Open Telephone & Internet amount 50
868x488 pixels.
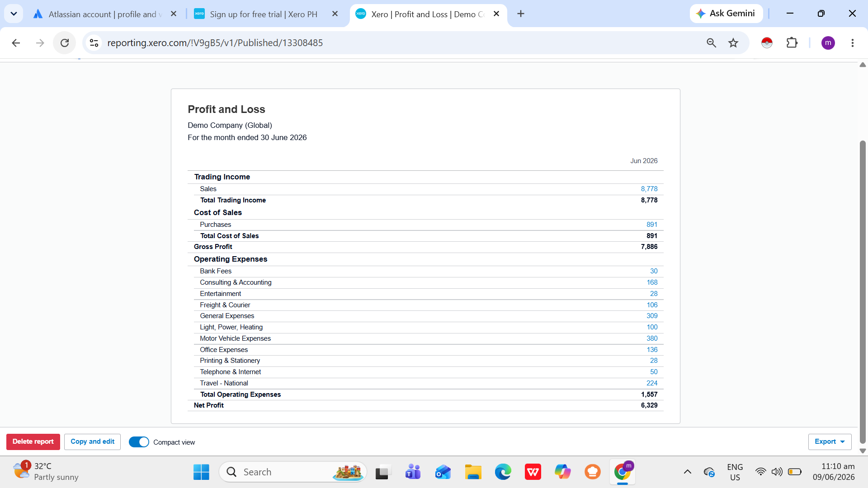click(654, 372)
